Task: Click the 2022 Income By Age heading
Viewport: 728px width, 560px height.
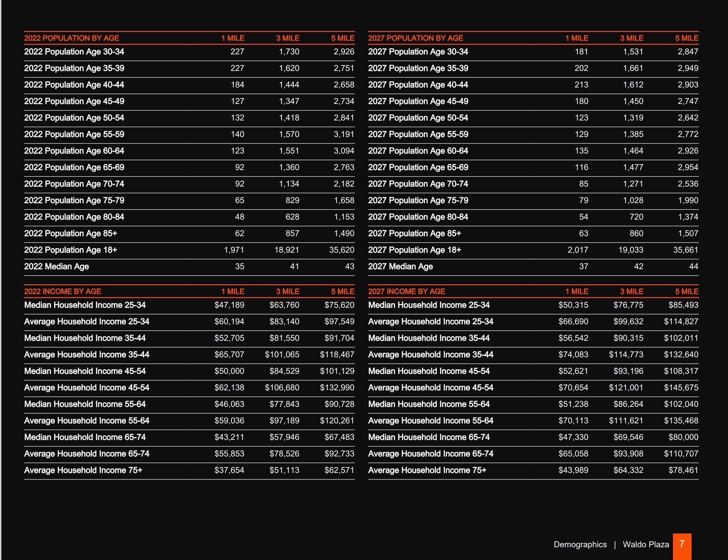Action: [63, 292]
